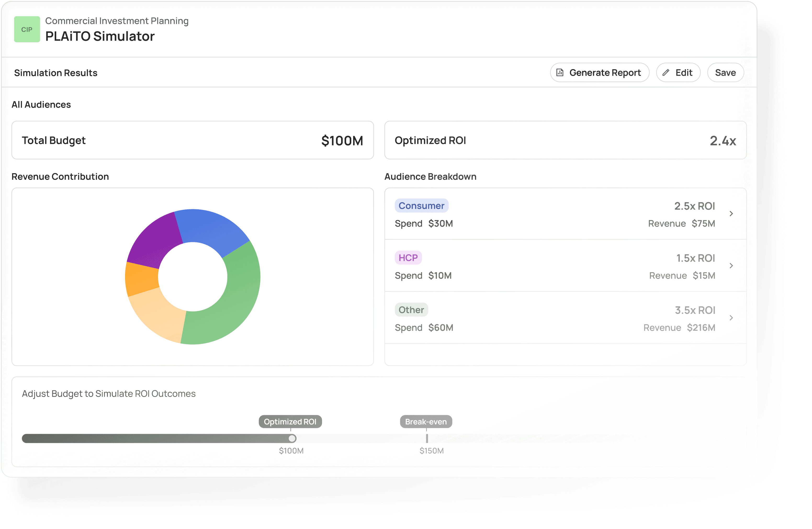The height and width of the screenshot is (529, 812).
Task: Click the Break-even marker on the budget track
Action: 426,439
